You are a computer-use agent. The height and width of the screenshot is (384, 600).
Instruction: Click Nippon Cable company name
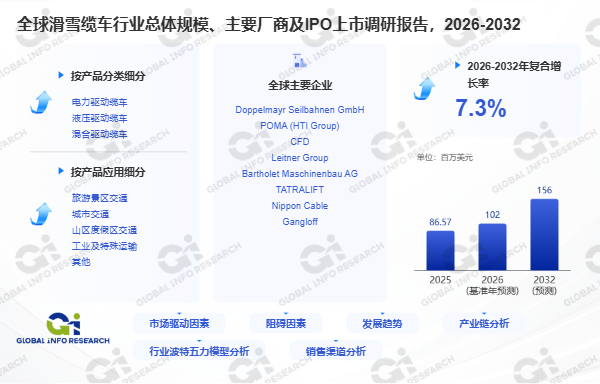(x=300, y=206)
